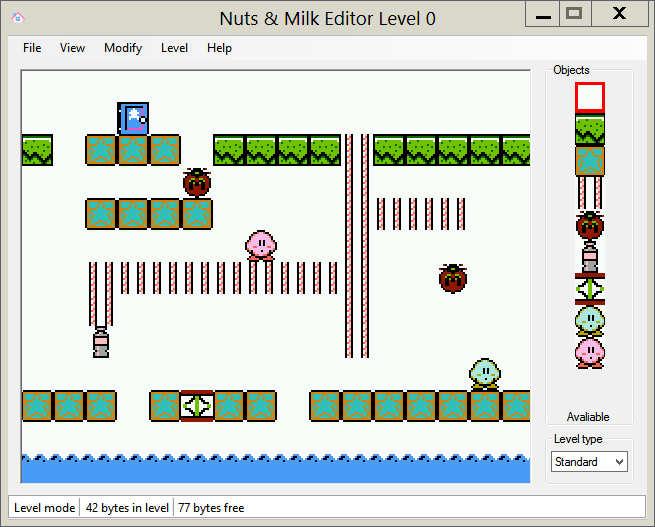This screenshot has width=655, height=527.
Task: Click 'Level mode' in the status bar
Action: point(44,508)
